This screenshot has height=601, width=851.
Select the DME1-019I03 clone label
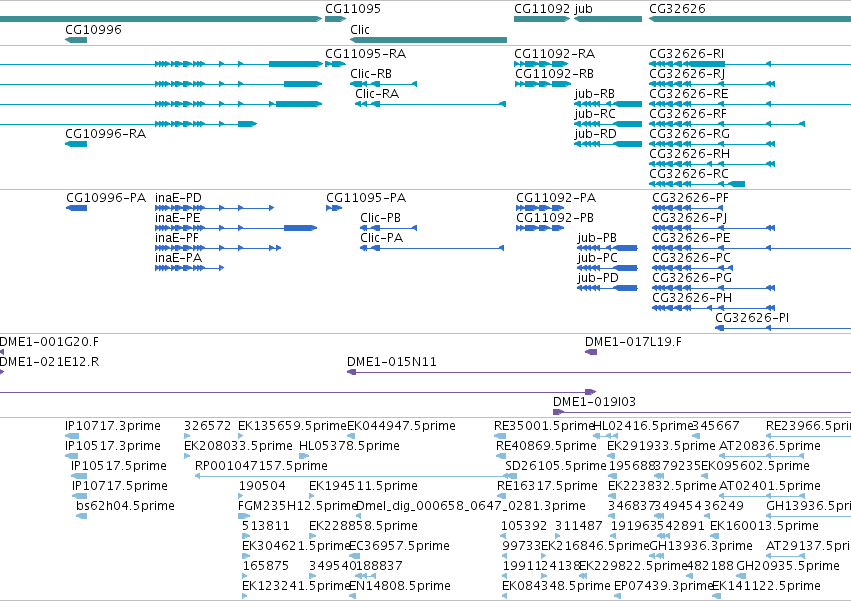[x=594, y=403]
